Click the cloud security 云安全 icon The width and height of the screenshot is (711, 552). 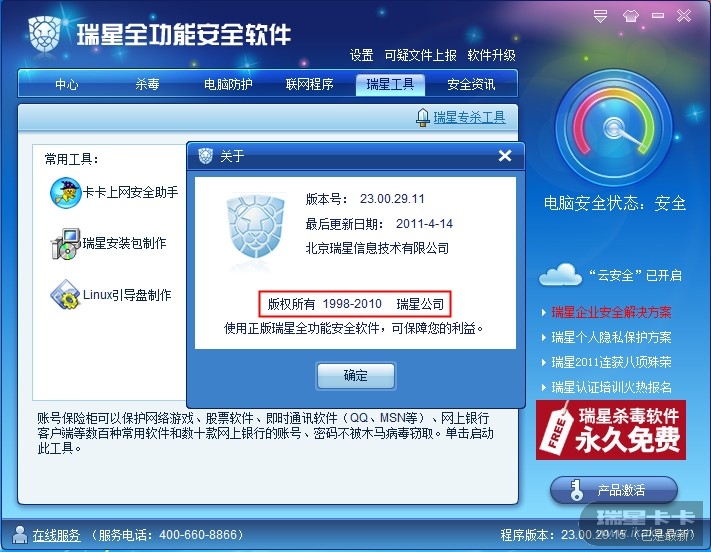click(x=560, y=274)
